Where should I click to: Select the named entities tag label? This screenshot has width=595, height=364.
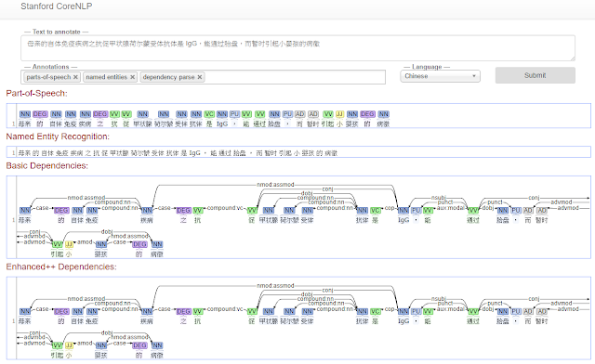coord(107,77)
